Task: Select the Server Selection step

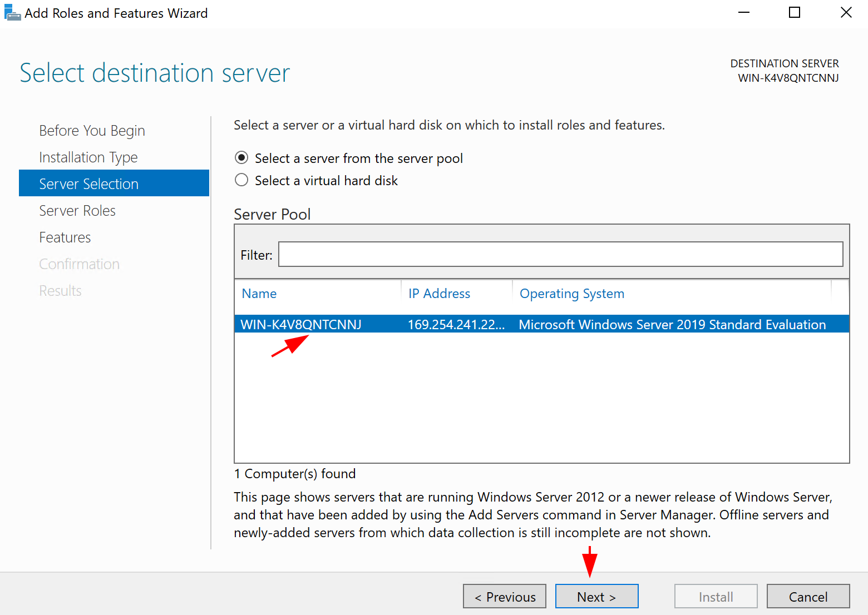Action: [88, 183]
